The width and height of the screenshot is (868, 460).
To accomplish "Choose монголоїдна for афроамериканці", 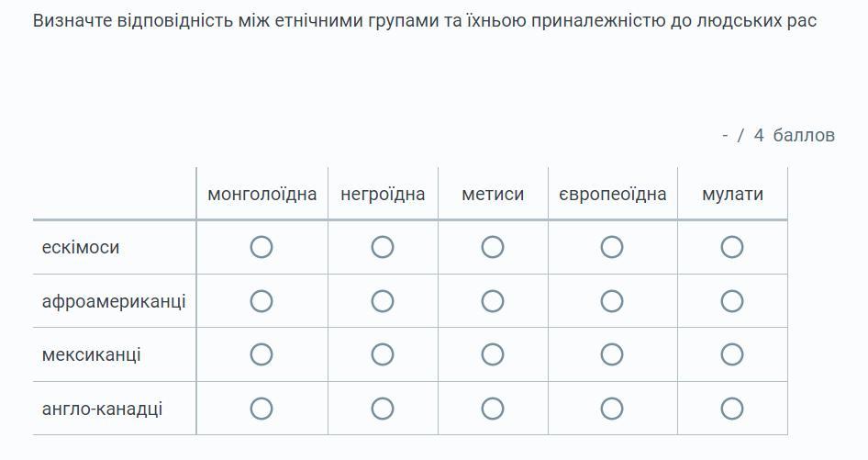I will (x=262, y=301).
